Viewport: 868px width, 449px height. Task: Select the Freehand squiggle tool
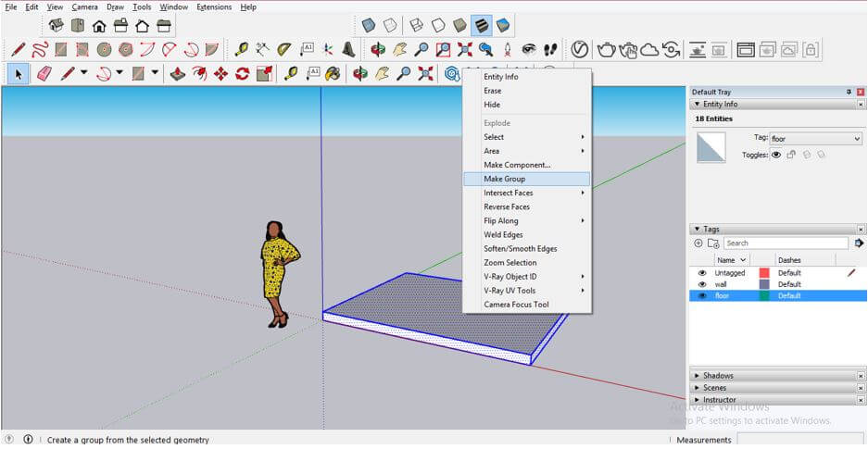tap(39, 50)
